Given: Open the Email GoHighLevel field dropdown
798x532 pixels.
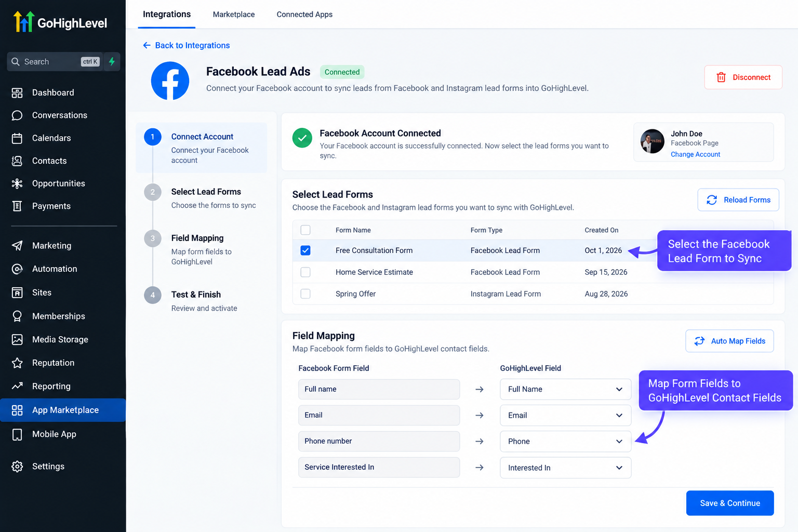Looking at the screenshot, I should (x=565, y=415).
